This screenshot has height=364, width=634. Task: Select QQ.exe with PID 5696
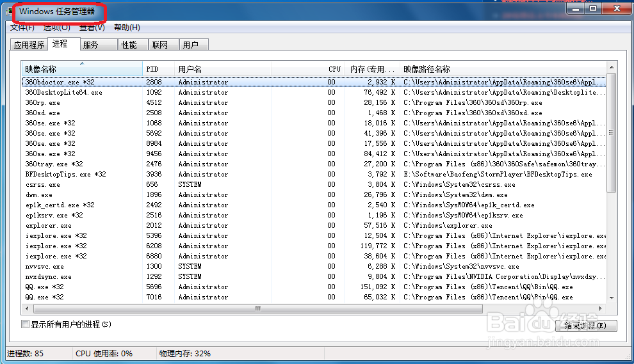314,287
